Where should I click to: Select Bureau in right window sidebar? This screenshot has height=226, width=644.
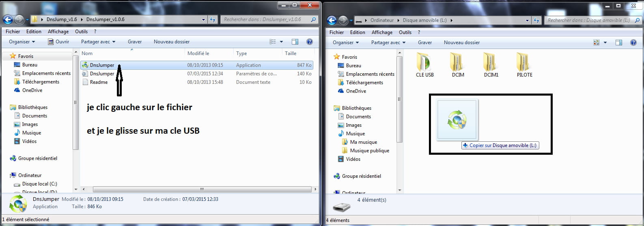[349, 66]
